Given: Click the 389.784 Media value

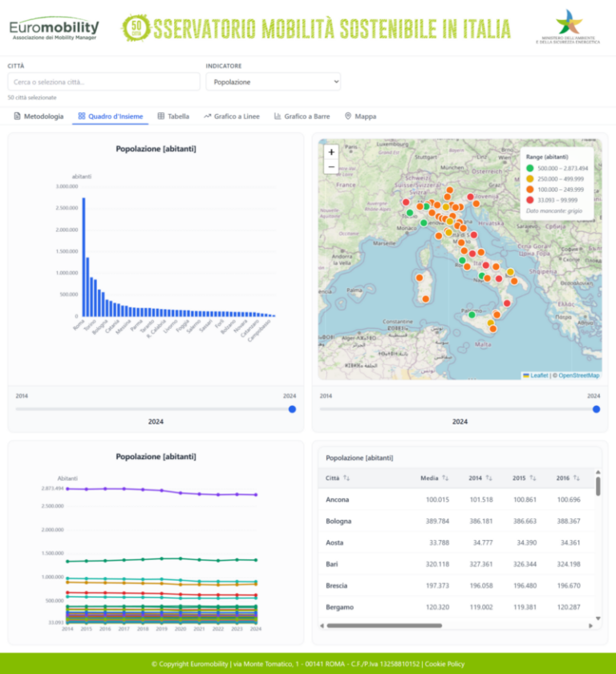Looking at the screenshot, I should pyautogui.click(x=437, y=521).
